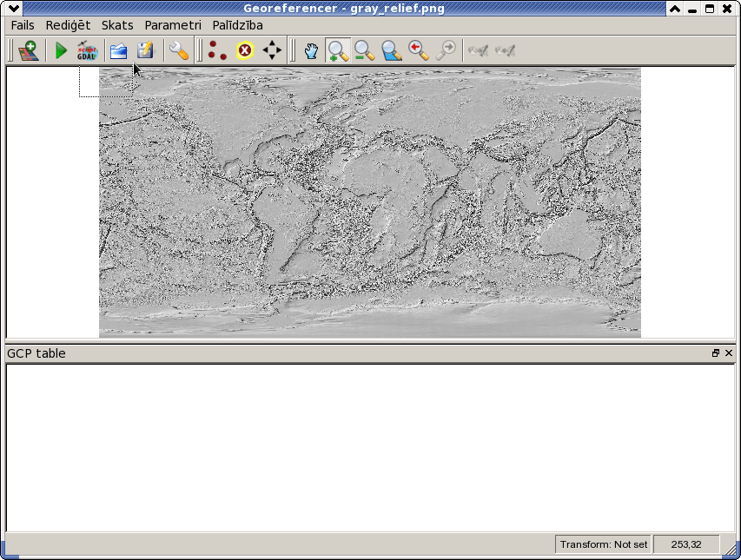
Task: Click the window resize grip corner
Action: pyautogui.click(x=731, y=548)
